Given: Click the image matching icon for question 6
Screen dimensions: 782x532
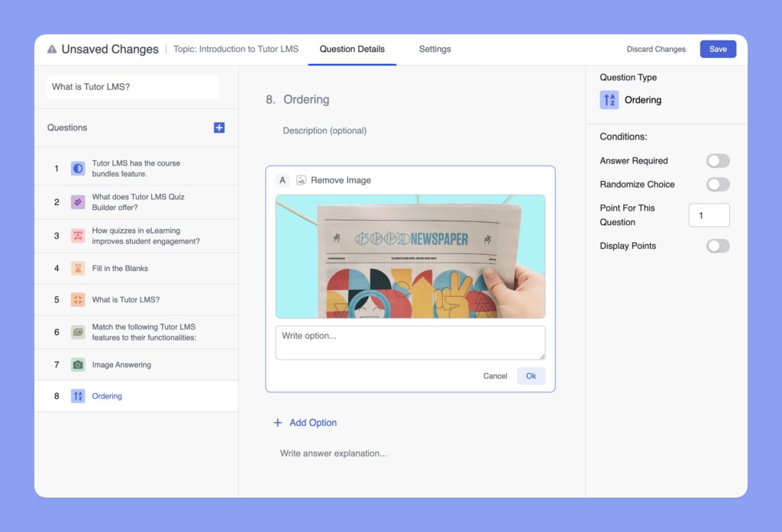Looking at the screenshot, I should pyautogui.click(x=78, y=332).
